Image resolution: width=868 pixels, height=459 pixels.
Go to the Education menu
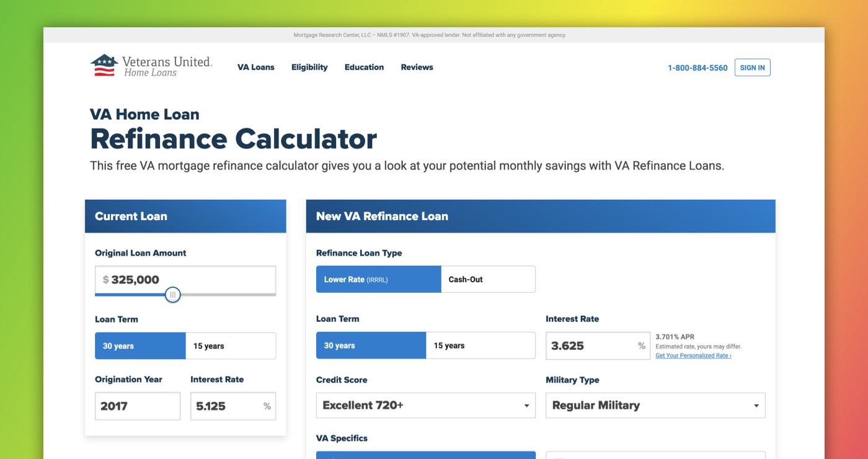pyautogui.click(x=364, y=67)
